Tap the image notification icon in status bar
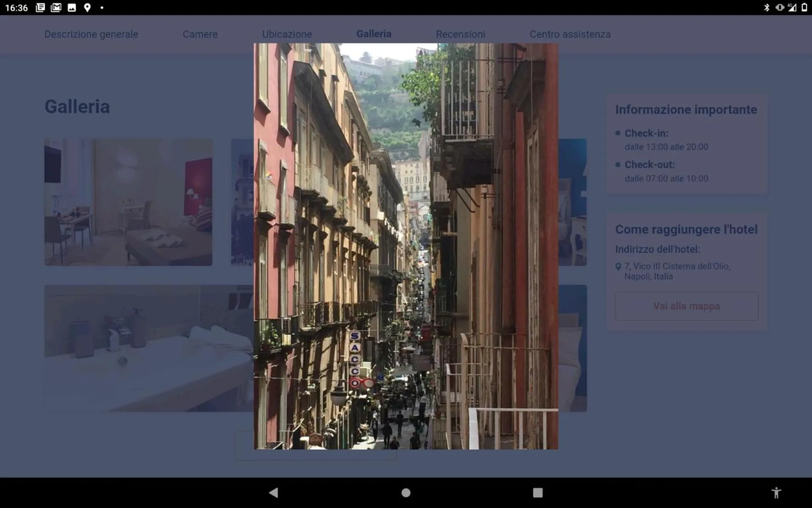The width and height of the screenshot is (812, 508). click(72, 8)
